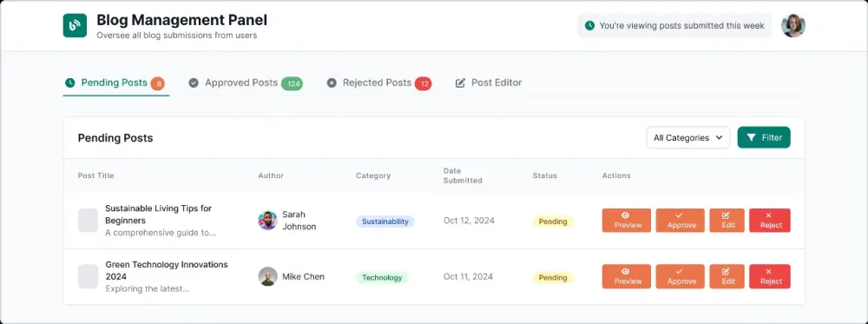Preview the Sustainable Living Tips post
868x324 pixels.
627,221
